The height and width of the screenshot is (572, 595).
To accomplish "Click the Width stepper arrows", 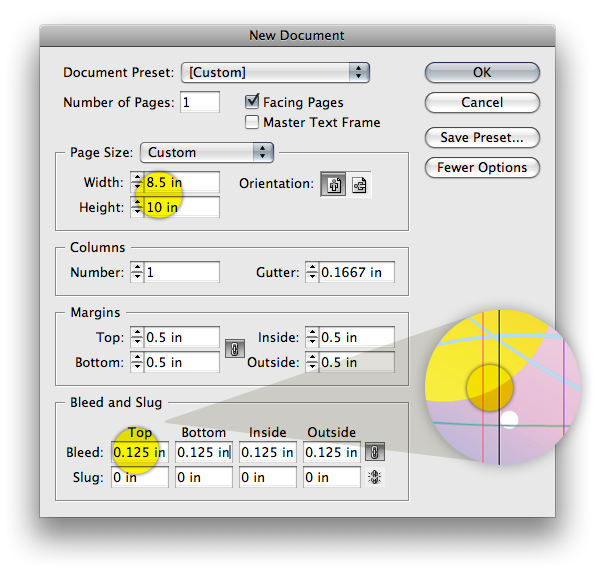I will pos(137,182).
